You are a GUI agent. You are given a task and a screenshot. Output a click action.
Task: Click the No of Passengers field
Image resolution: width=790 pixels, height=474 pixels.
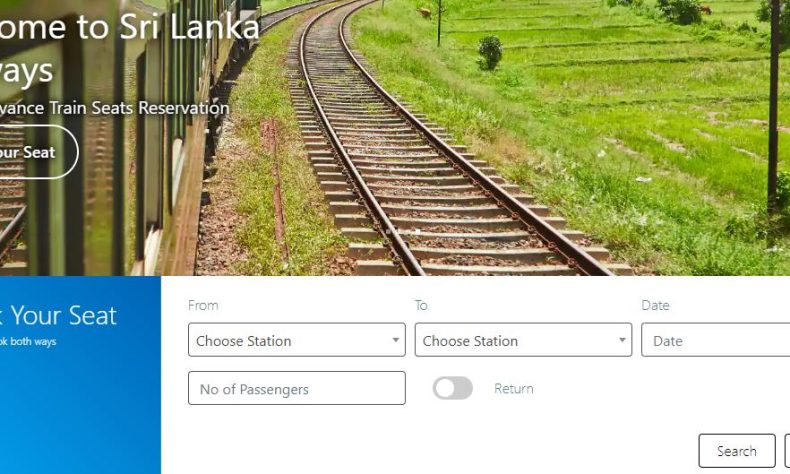click(x=296, y=388)
